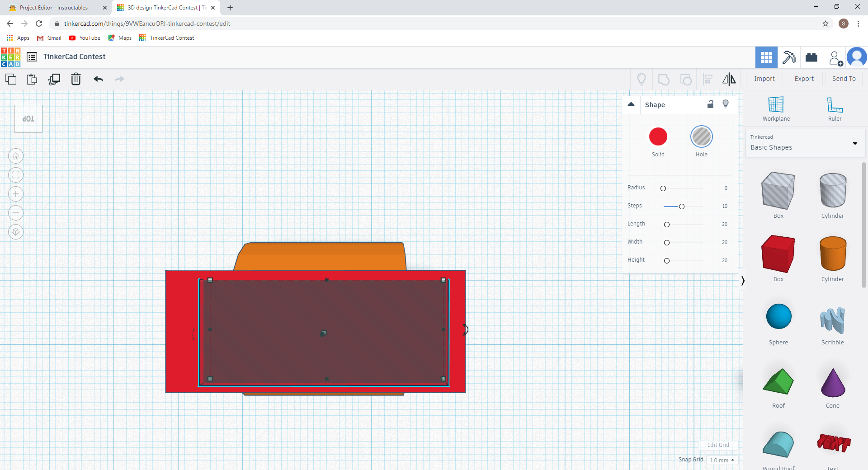The image size is (868, 470).
Task: Open the Align tool
Action: [708, 80]
